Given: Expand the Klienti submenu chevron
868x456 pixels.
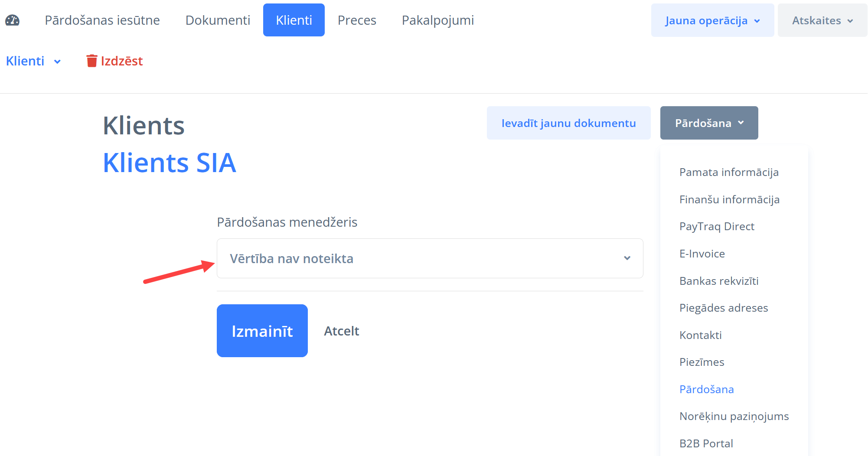Looking at the screenshot, I should coord(57,62).
